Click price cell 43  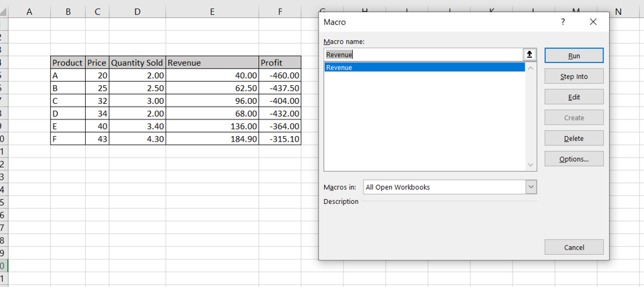(97, 139)
